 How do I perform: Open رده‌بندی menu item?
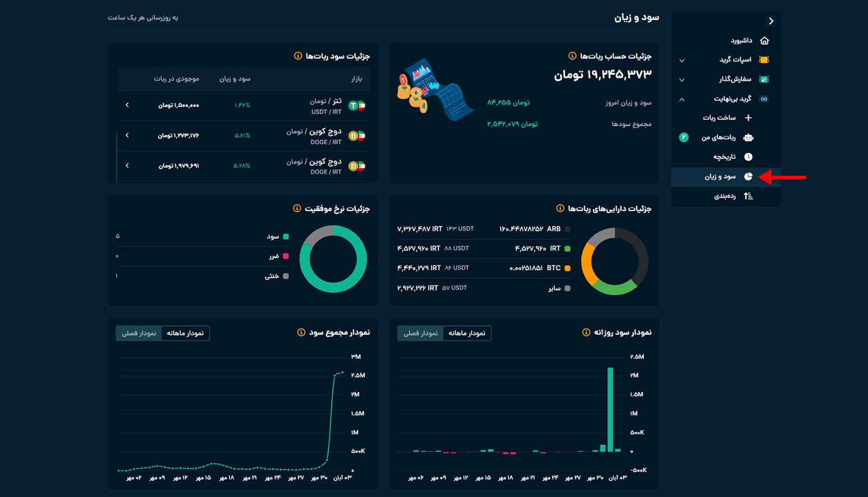pyautogui.click(x=726, y=196)
